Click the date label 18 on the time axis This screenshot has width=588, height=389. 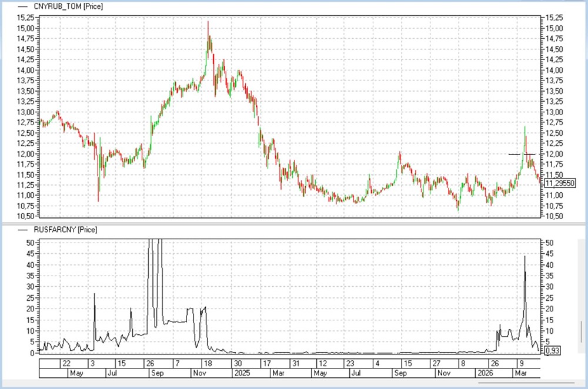click(208, 364)
